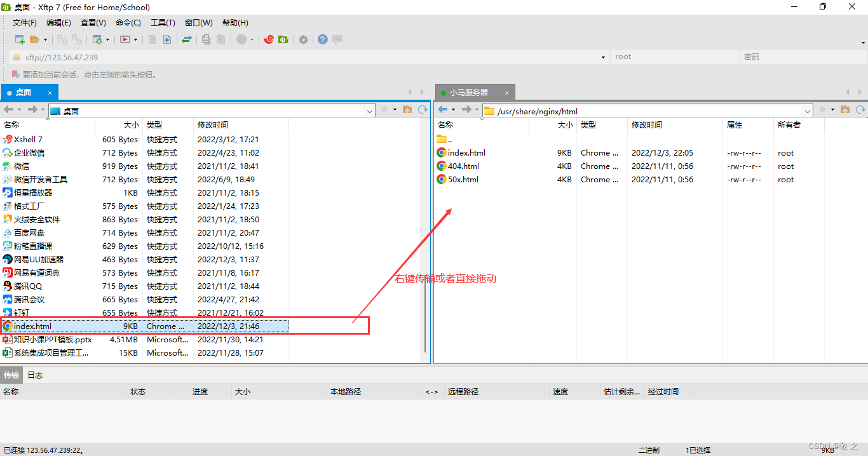Screen dimensions: 868x456
Task: Click transfer queue 状态 column header
Action: (138, 392)
